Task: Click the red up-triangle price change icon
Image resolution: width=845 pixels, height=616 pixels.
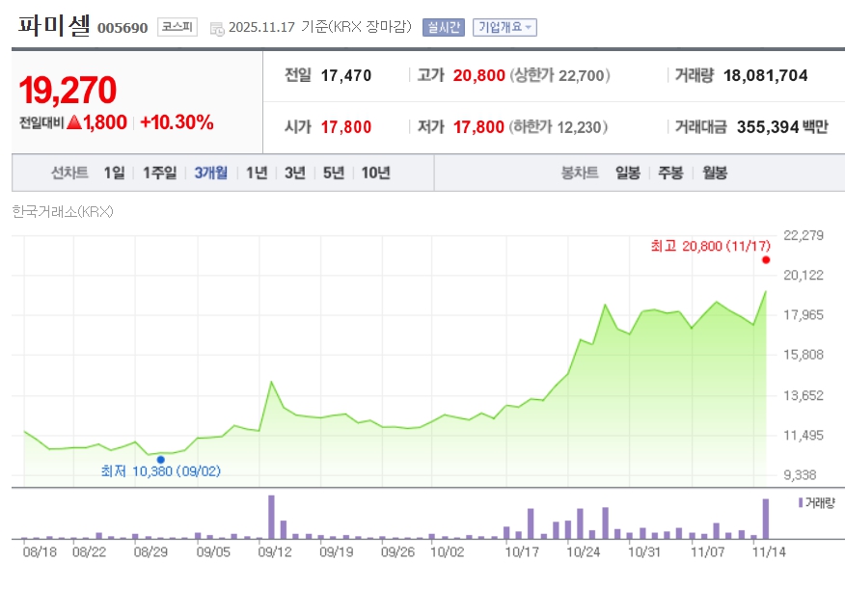Action: click(x=73, y=122)
